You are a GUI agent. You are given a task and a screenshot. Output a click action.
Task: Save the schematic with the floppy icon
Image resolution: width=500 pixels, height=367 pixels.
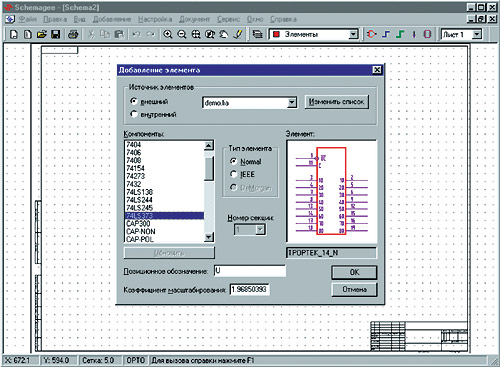(x=55, y=34)
